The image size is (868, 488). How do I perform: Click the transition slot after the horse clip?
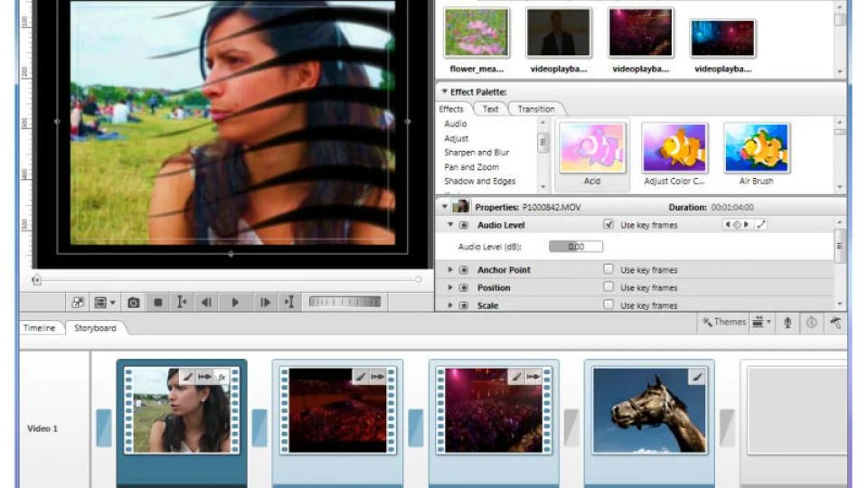coord(727,427)
